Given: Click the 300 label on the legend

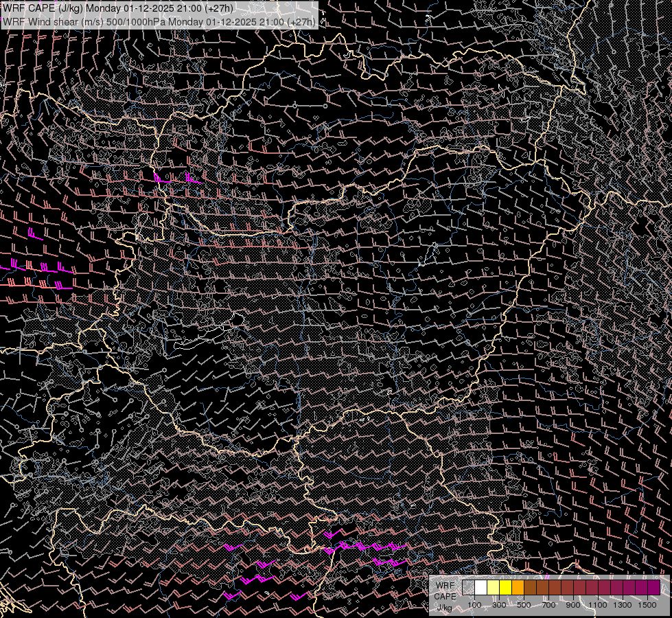Looking at the screenshot, I should pyautogui.click(x=499, y=605).
